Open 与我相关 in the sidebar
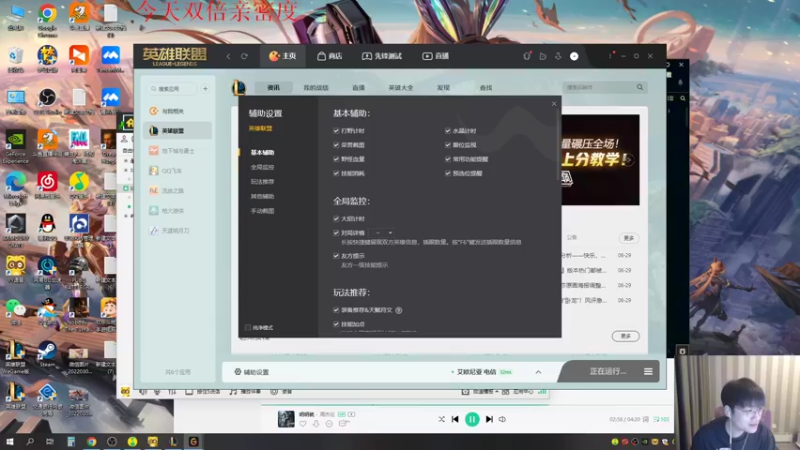This screenshot has height=450, width=800. pos(178,111)
